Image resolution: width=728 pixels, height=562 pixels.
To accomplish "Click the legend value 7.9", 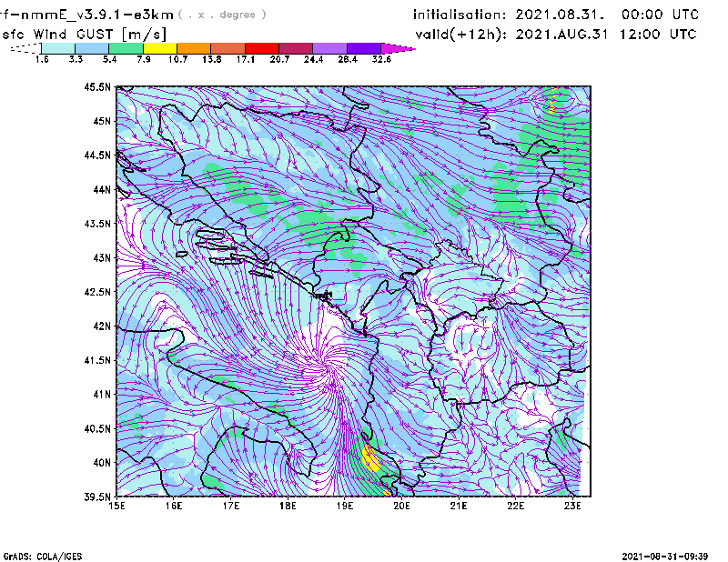I will (144, 59).
